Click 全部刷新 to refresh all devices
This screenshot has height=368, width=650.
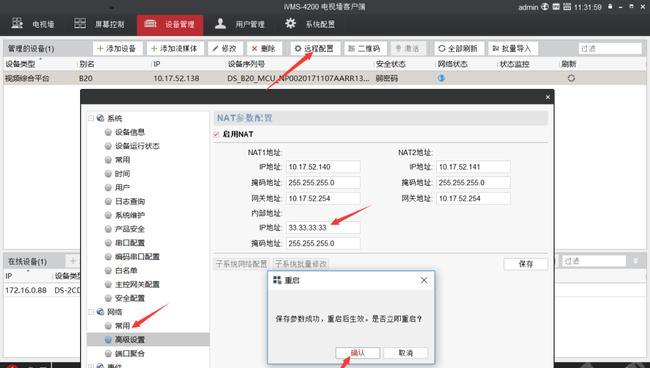coord(458,48)
